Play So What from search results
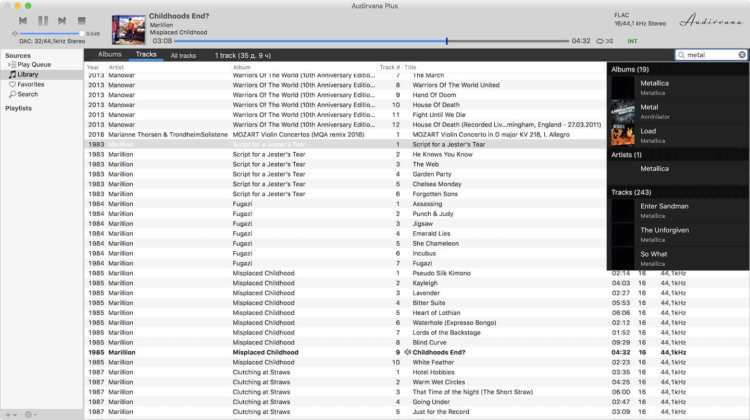 [678, 258]
